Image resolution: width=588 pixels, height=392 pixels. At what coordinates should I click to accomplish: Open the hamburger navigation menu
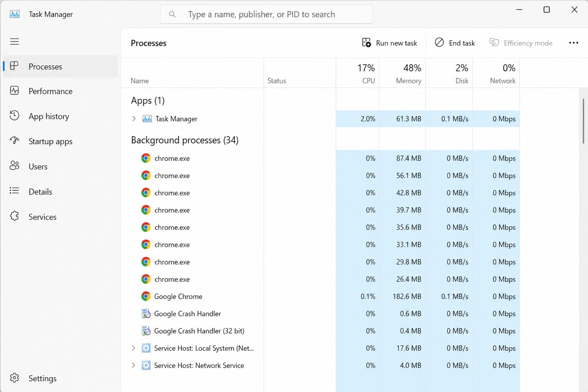[x=15, y=41]
